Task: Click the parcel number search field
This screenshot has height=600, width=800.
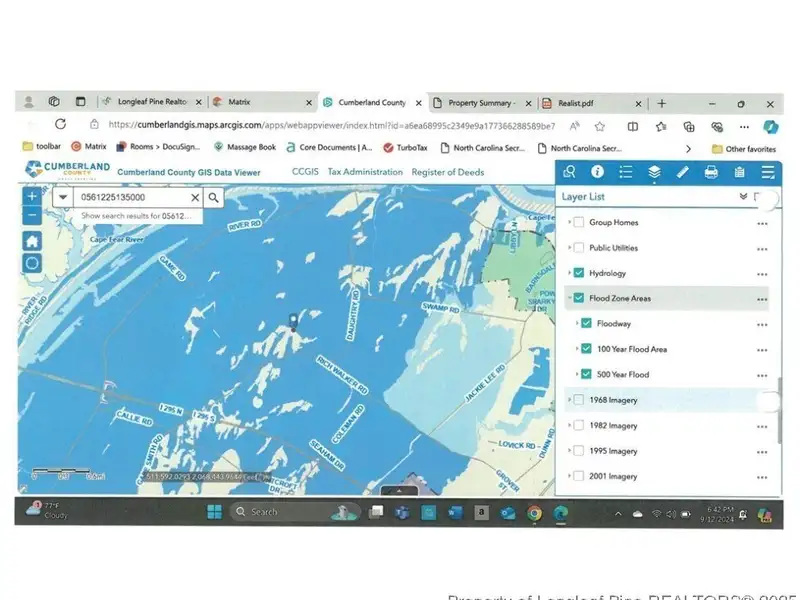Action: pos(130,198)
